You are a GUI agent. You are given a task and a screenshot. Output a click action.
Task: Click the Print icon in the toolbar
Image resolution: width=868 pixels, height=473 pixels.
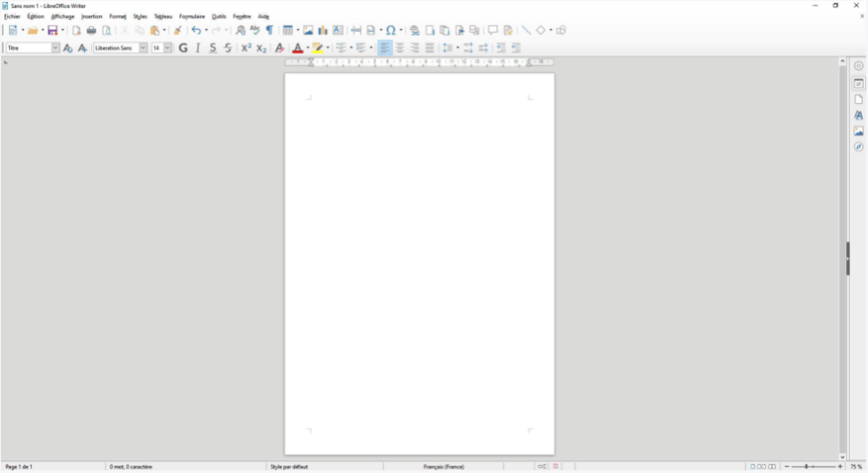[x=91, y=30]
